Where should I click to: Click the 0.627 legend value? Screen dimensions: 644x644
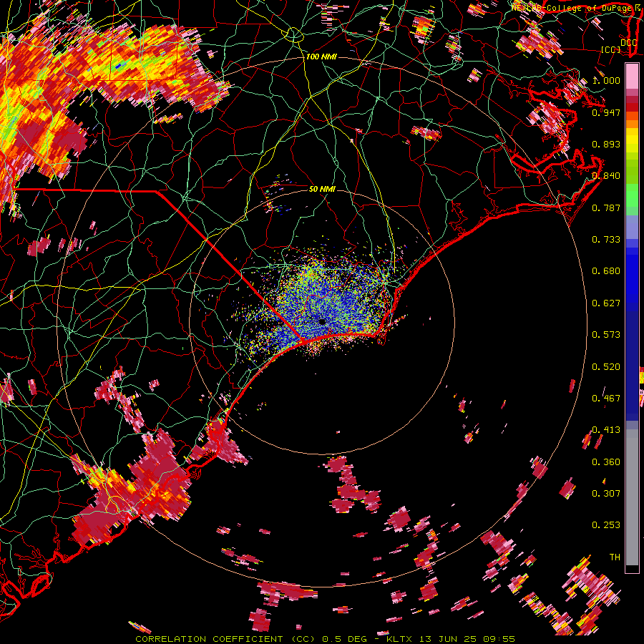[x=606, y=303]
